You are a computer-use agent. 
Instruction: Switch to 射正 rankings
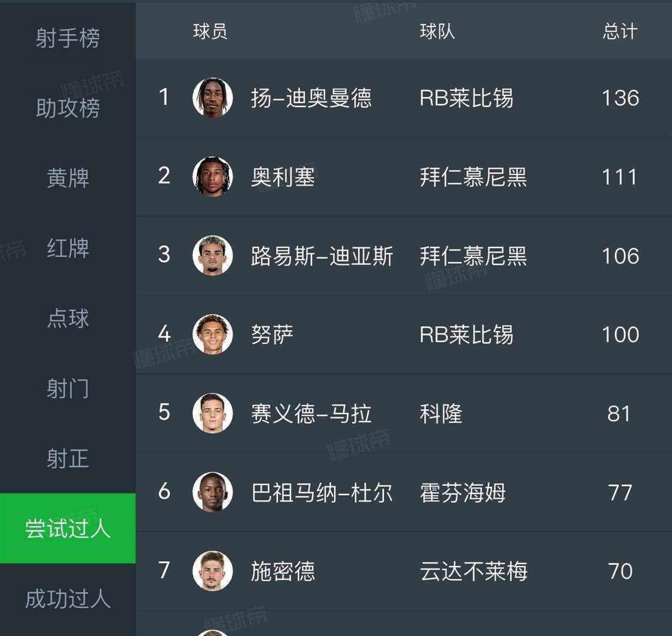click(x=67, y=459)
